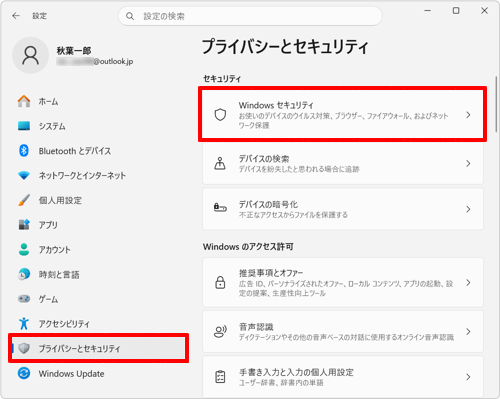Click the Windows のアクセス許可 heading
The width and height of the screenshot is (500, 399).
[x=248, y=247]
